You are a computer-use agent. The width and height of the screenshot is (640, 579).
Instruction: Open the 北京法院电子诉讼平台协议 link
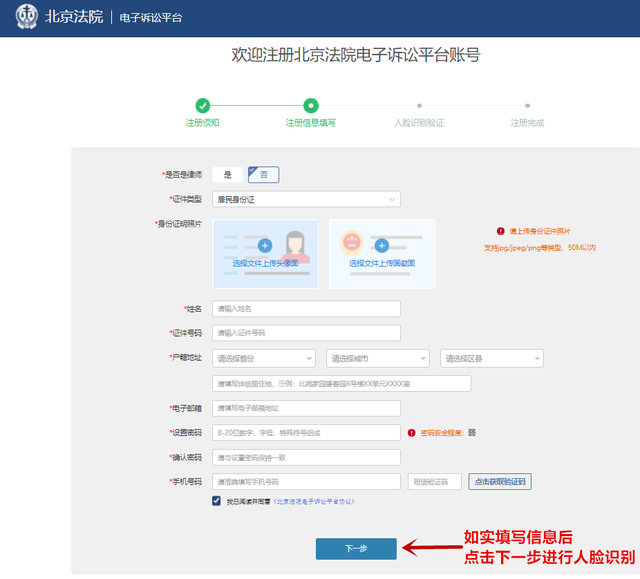coord(314,501)
